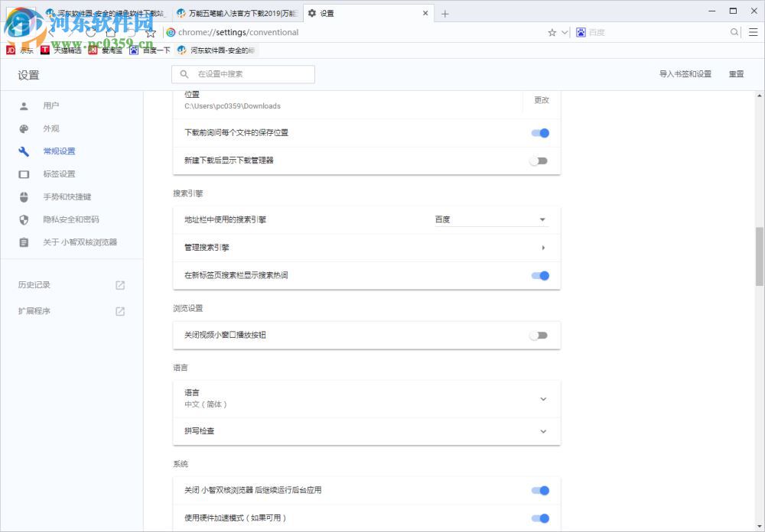Expand the 拼写检查 spell check section
The width and height of the screenshot is (765, 532).
tap(543, 431)
